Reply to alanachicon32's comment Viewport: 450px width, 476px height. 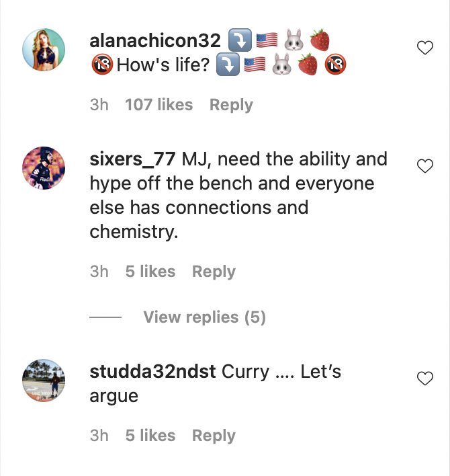click(x=231, y=105)
